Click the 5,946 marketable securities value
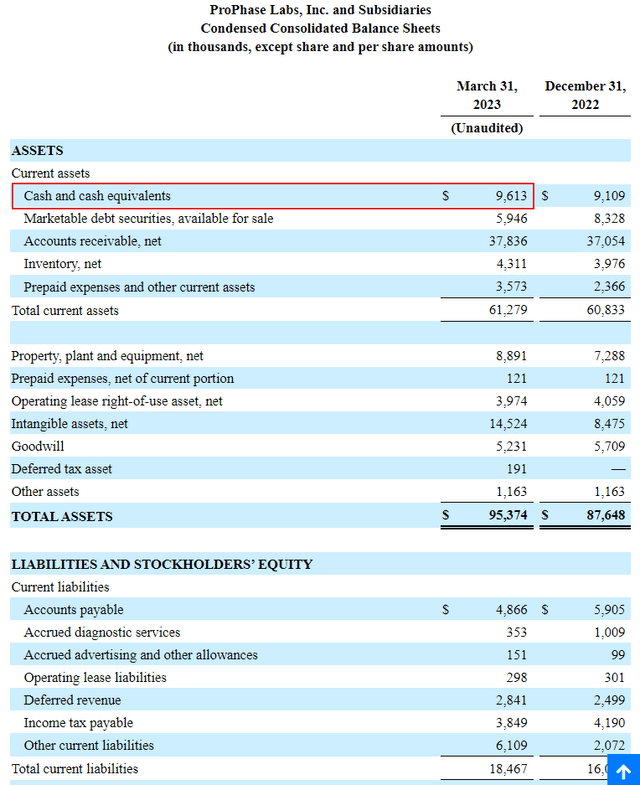 [x=511, y=219]
